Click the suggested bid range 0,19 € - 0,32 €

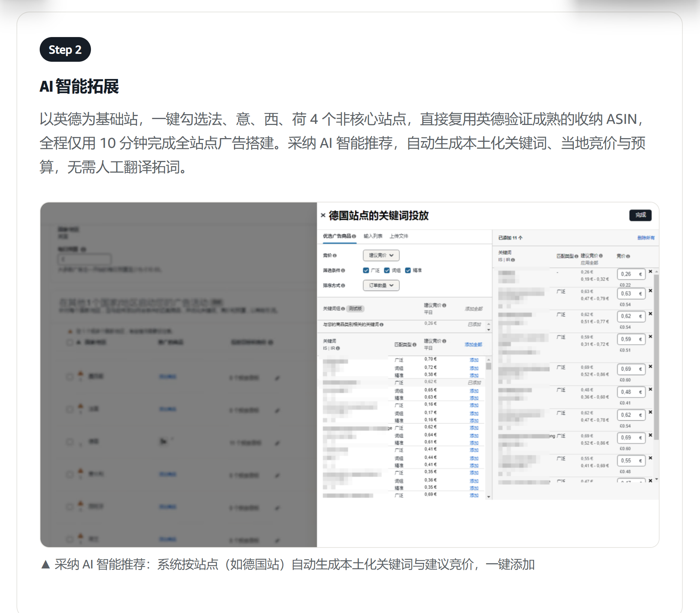[x=595, y=279]
